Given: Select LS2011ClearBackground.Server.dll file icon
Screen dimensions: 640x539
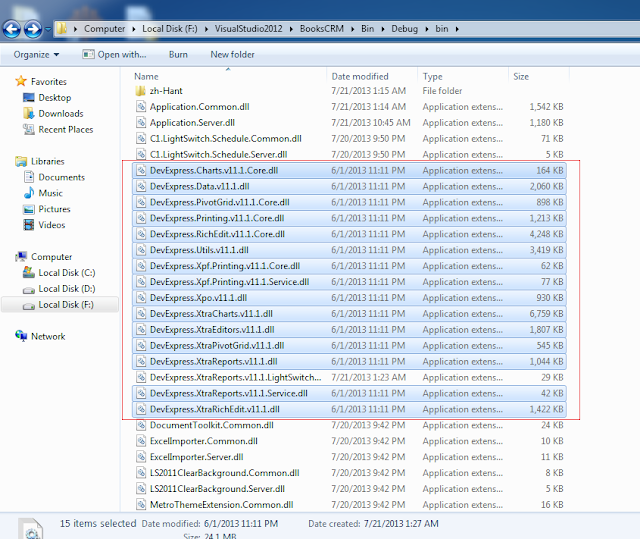Looking at the screenshot, I should click(141, 488).
